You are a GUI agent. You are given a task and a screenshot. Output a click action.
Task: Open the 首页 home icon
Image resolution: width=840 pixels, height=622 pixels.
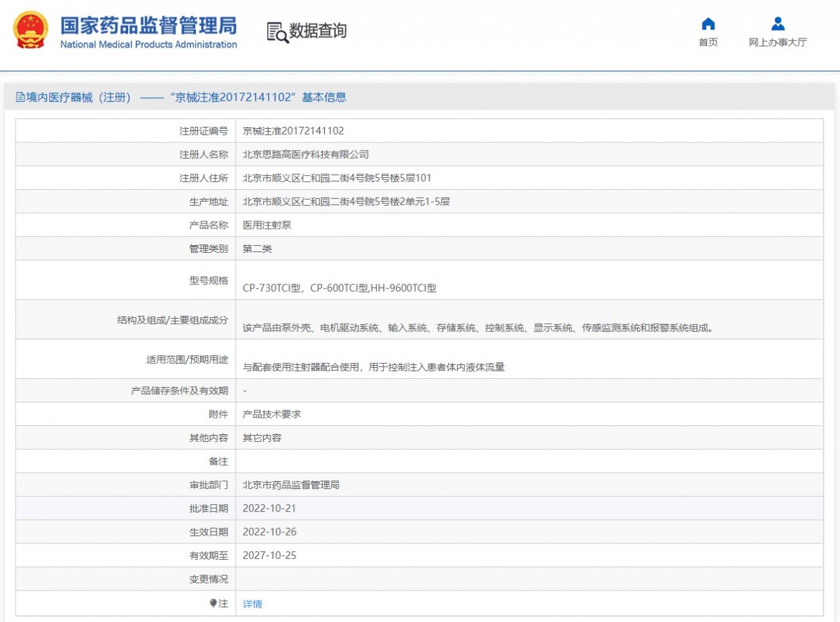(x=708, y=24)
